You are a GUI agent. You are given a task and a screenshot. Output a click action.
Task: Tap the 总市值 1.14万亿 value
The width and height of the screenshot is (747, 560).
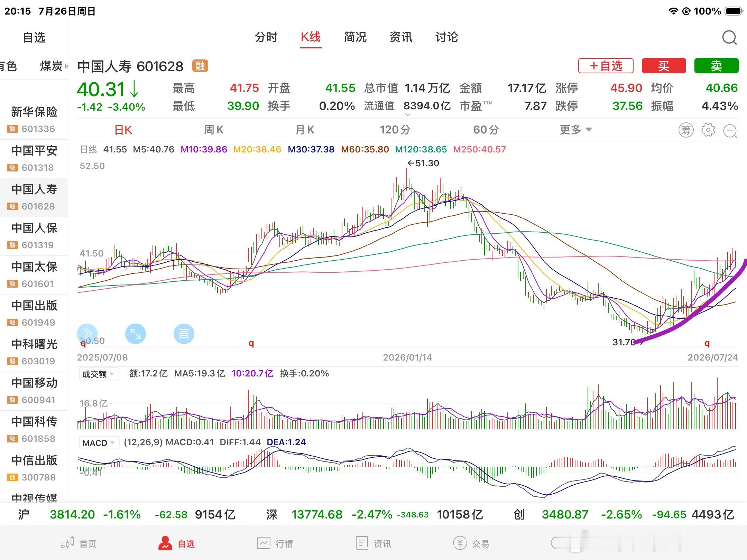[x=427, y=88]
